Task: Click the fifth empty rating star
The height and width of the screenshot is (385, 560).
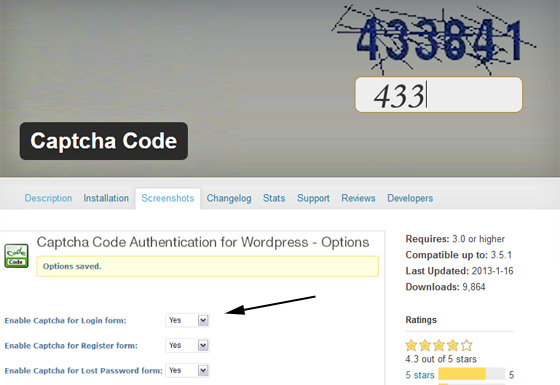Action: [466, 345]
